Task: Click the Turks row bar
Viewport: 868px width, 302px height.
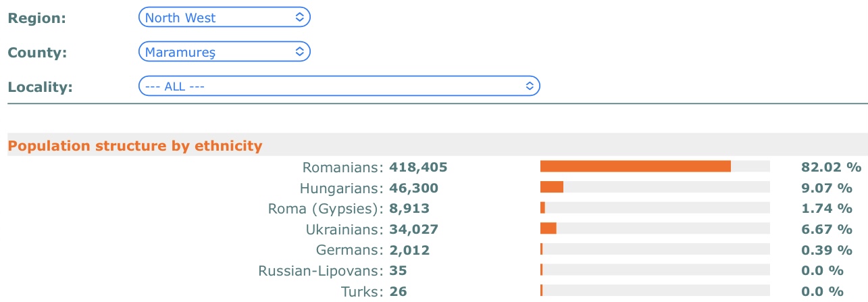Action: click(x=655, y=292)
